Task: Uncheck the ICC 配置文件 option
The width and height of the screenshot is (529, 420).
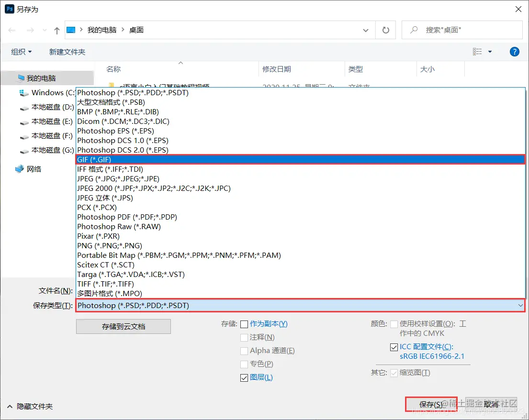Action: pos(394,347)
